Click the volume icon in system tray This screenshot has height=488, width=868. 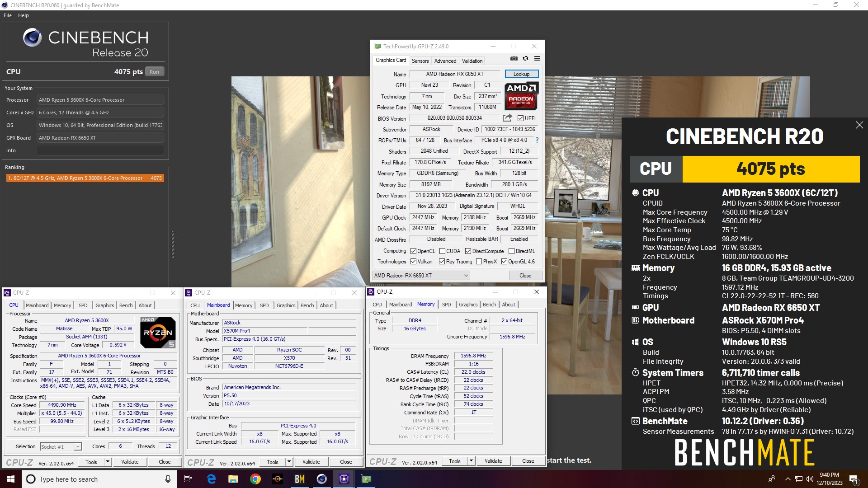point(809,479)
